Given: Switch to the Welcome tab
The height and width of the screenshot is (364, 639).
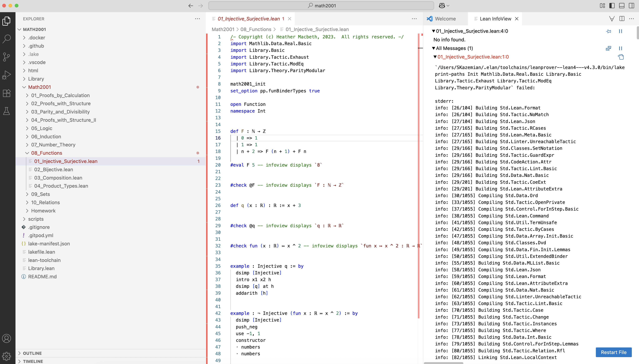Looking at the screenshot, I should (x=445, y=19).
